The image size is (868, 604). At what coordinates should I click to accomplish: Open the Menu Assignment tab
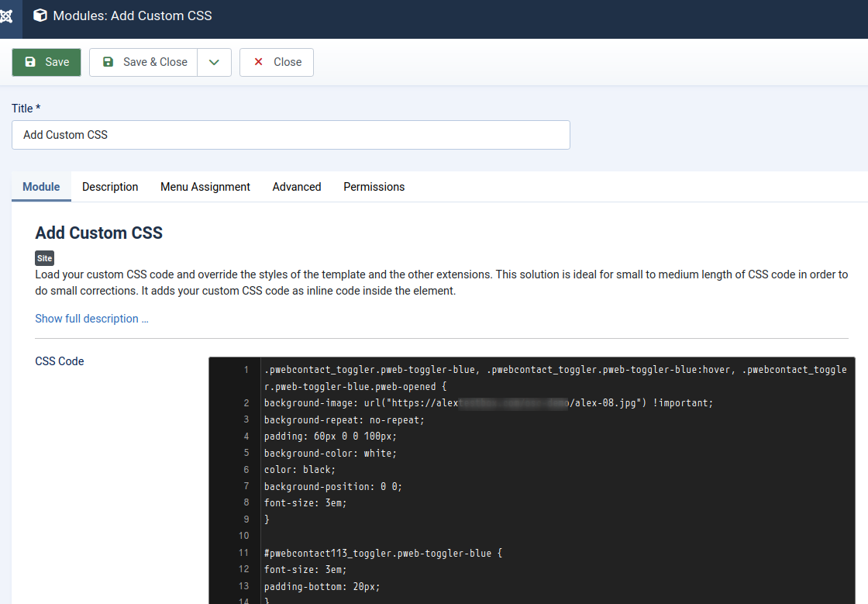tap(205, 187)
